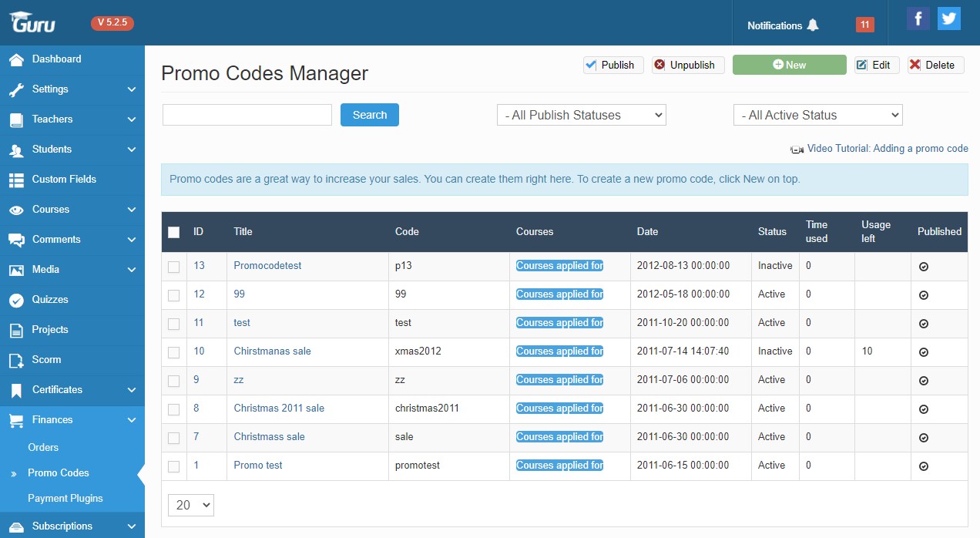
Task: Open the All Active Status dropdown
Action: click(x=818, y=115)
